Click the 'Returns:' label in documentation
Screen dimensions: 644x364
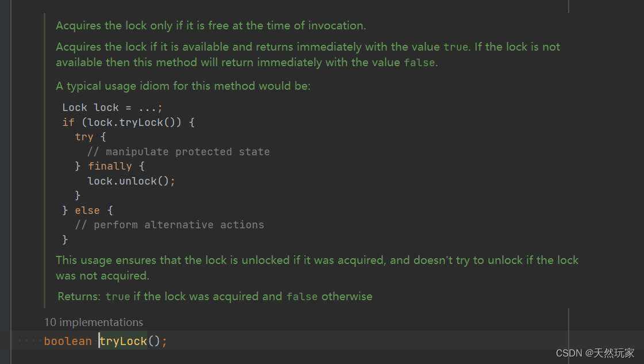[x=79, y=297]
